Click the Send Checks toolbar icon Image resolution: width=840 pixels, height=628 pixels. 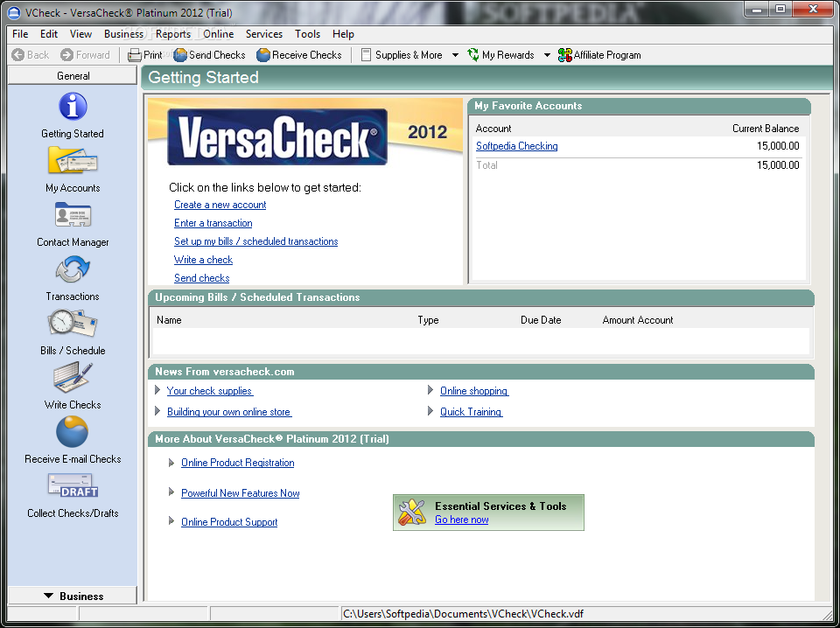(x=180, y=54)
